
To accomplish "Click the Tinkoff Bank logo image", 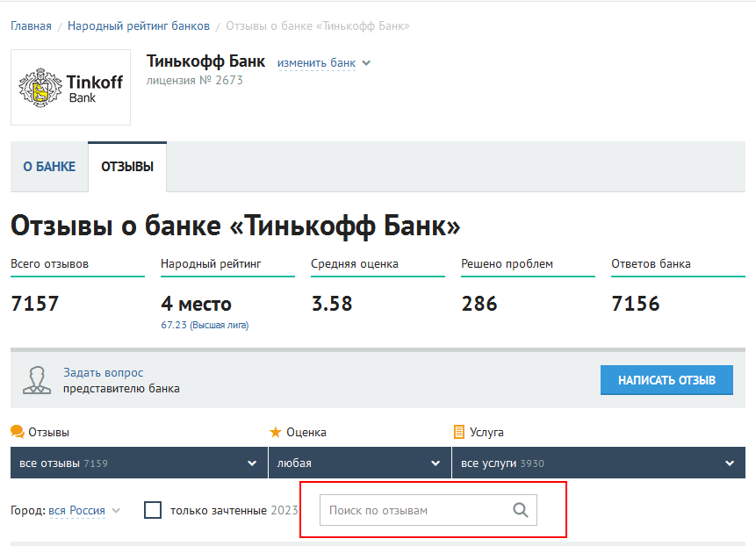I will tap(70, 87).
